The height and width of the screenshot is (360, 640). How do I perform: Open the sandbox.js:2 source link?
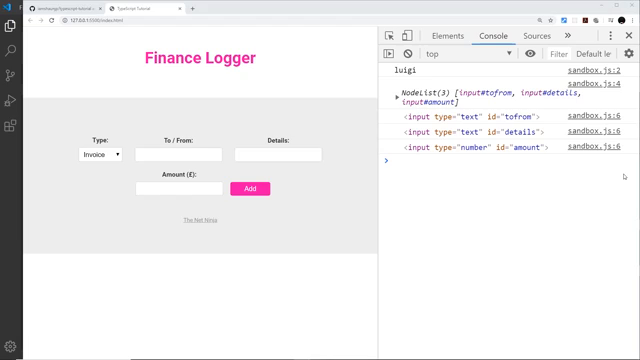[594, 70]
